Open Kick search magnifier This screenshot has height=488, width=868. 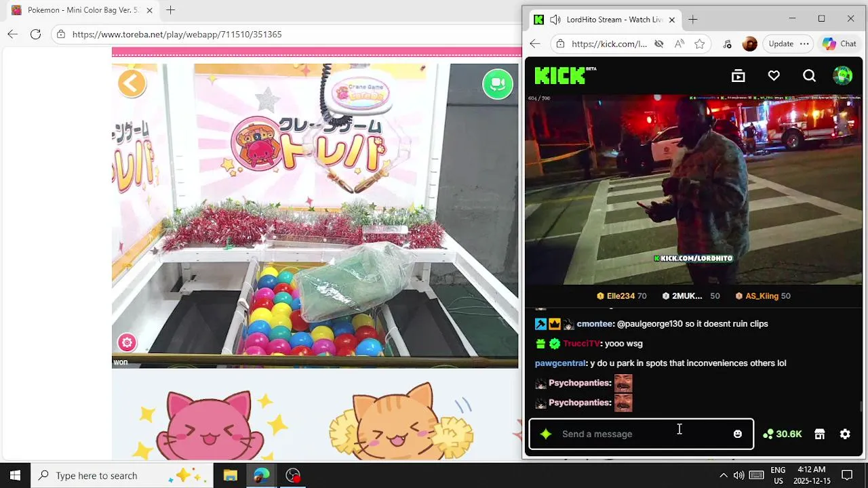click(809, 76)
